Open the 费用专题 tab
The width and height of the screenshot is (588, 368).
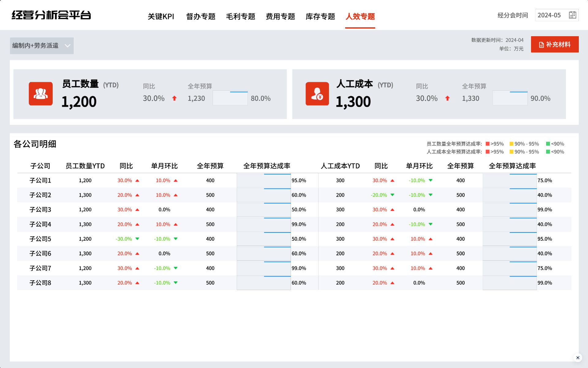click(x=280, y=17)
